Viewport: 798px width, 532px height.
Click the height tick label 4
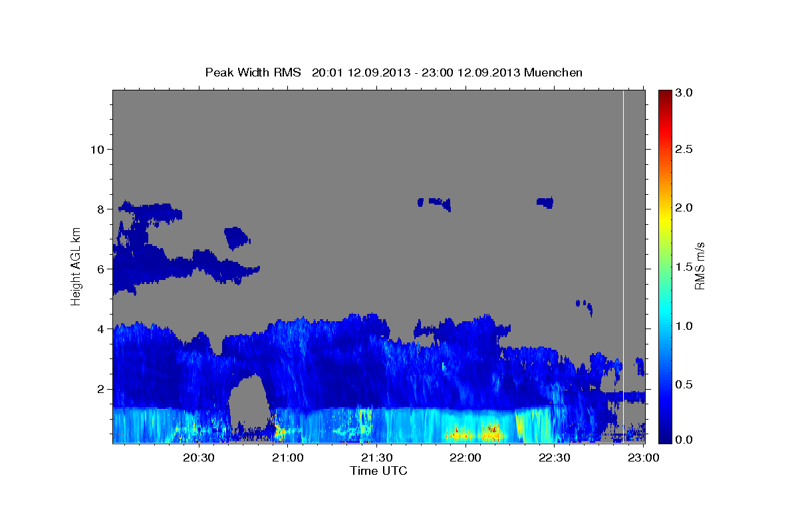point(99,329)
